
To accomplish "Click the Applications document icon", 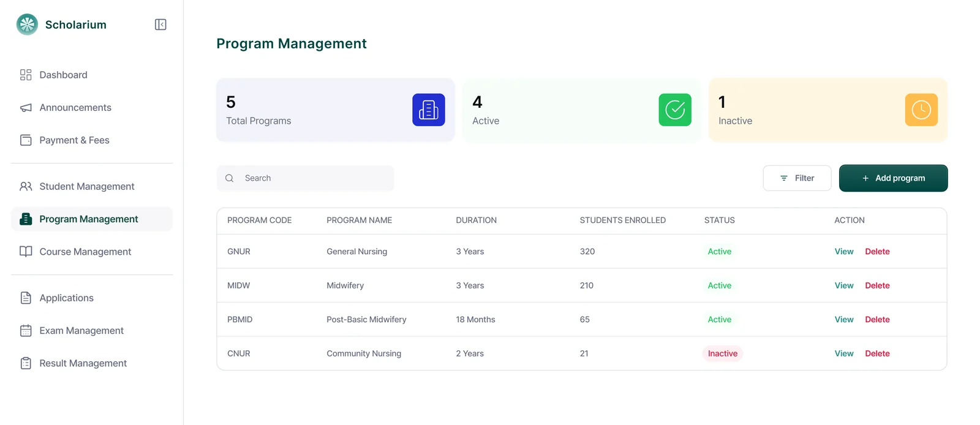I will pyautogui.click(x=26, y=298).
